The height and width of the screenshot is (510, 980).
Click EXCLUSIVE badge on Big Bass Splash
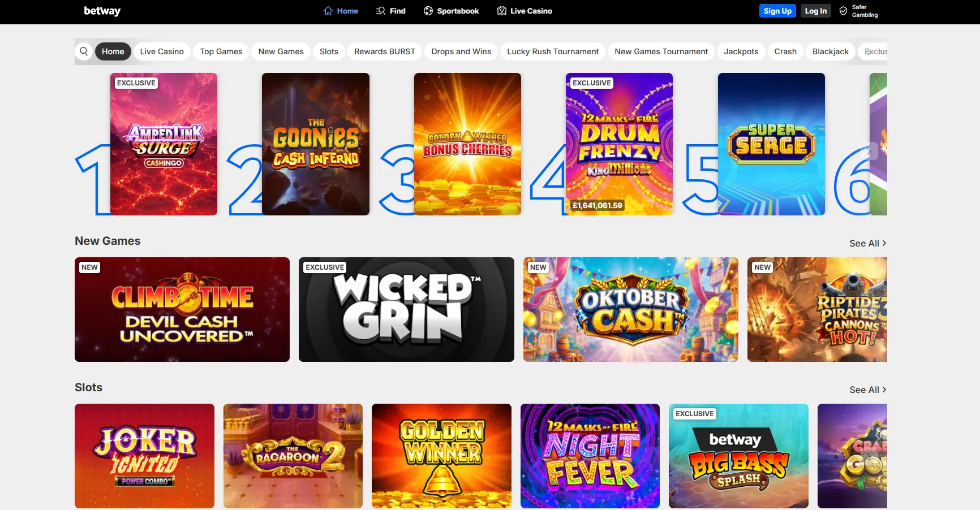click(695, 414)
